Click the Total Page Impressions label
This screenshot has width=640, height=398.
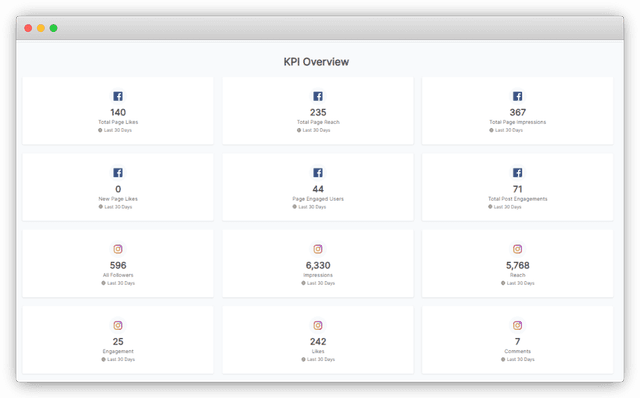(518, 122)
